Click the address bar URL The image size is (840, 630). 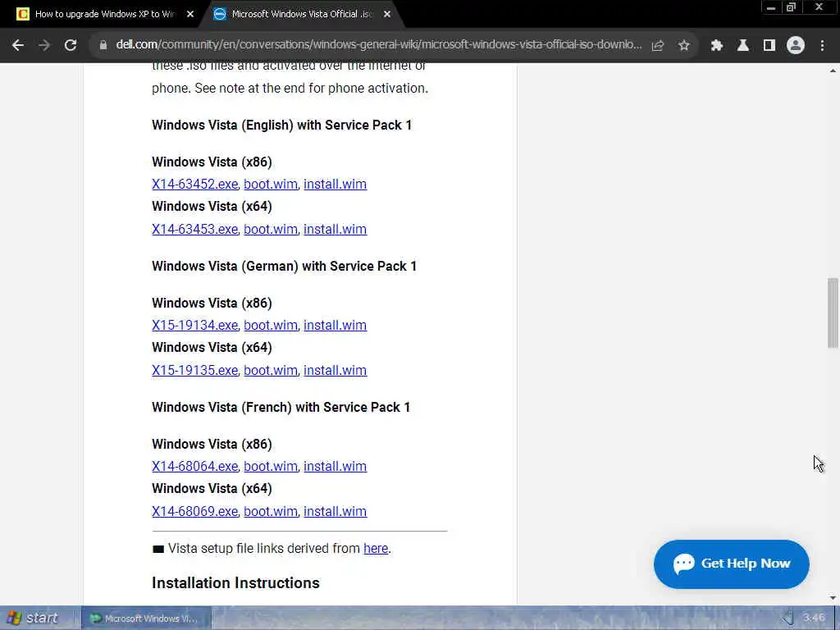click(379, 44)
